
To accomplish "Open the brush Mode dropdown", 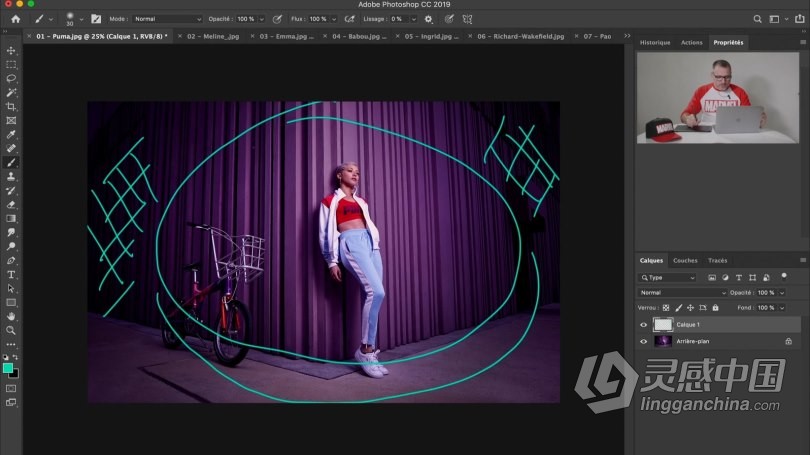I will point(167,19).
